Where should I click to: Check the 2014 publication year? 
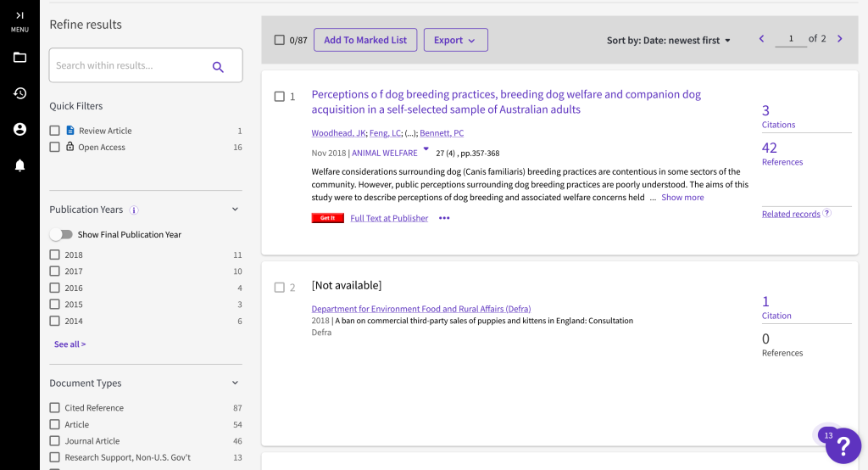[54, 321]
